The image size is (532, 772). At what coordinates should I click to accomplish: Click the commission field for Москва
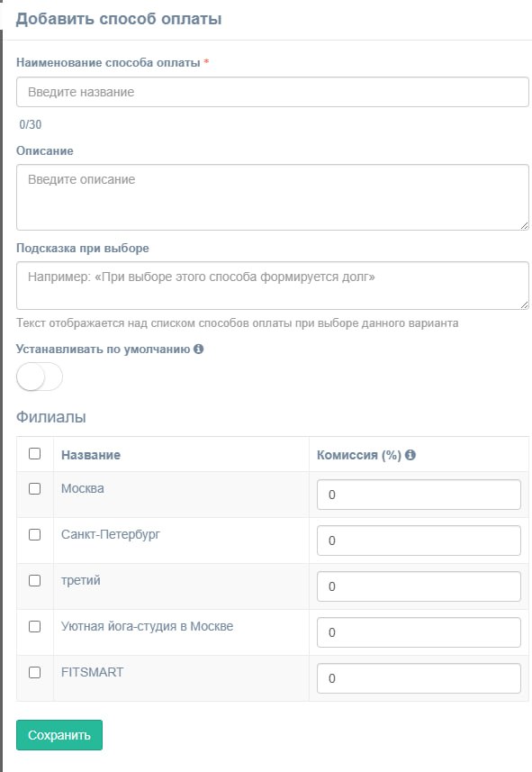(419, 495)
